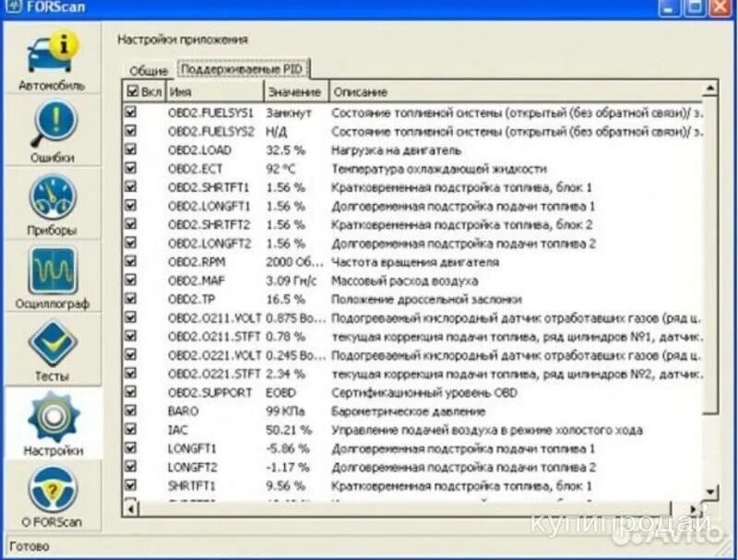Click the 16.5 % throttle position value
Viewport: 738px width, 560px height.
(286, 300)
